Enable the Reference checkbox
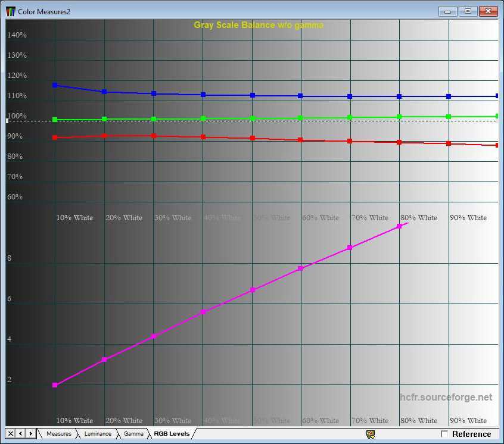504x444 pixels. pos(444,434)
